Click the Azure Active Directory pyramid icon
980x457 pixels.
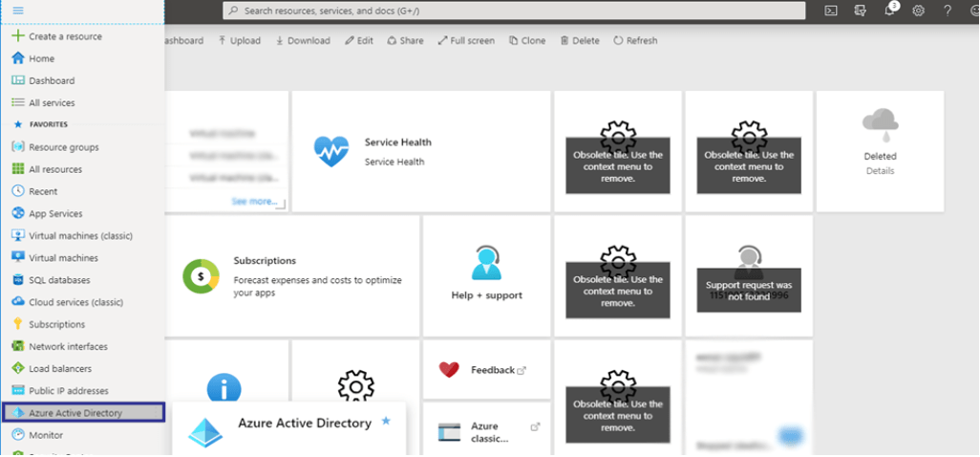205,431
